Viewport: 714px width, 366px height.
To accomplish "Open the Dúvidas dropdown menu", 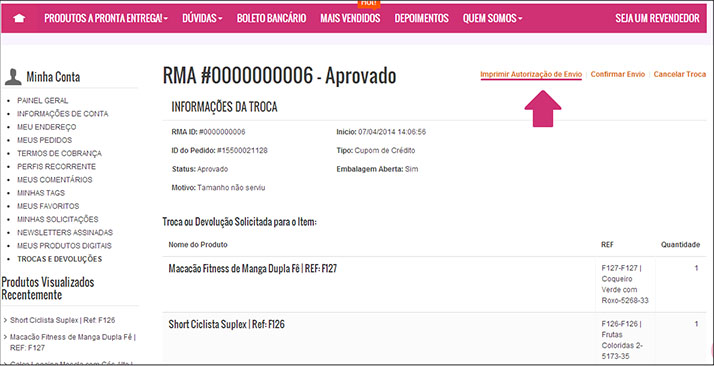I will click(x=202, y=18).
